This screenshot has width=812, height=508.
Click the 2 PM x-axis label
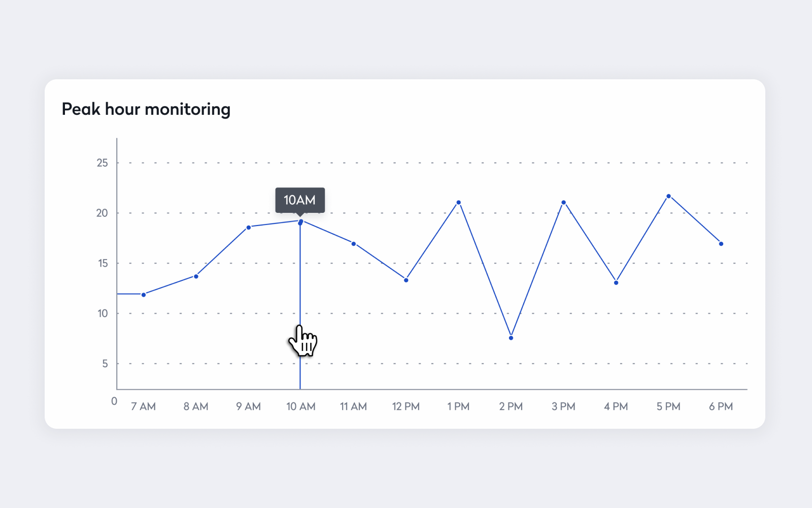pyautogui.click(x=511, y=406)
